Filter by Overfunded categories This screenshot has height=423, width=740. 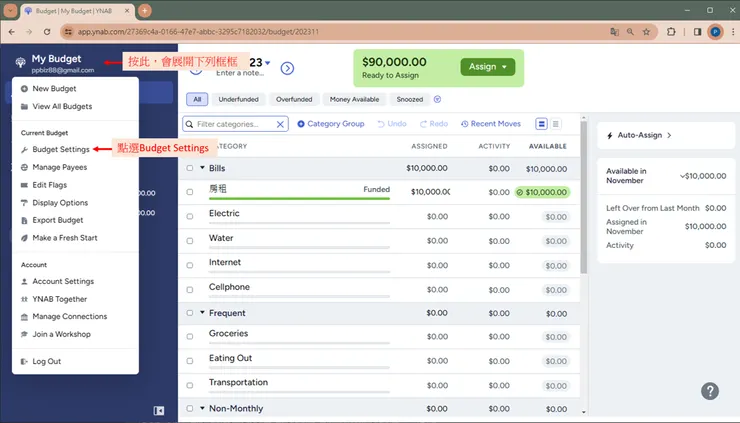(294, 99)
